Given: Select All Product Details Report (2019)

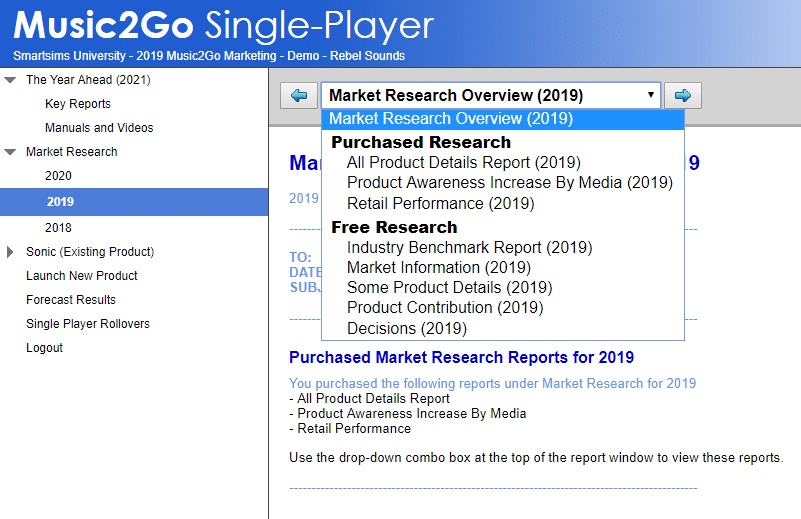Looking at the screenshot, I should pyautogui.click(x=463, y=162).
